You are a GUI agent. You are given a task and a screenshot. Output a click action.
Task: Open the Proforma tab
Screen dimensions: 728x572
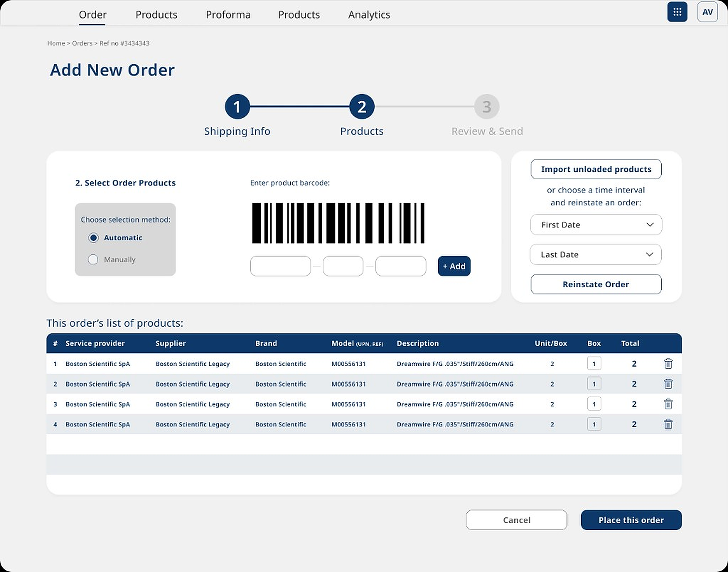click(x=228, y=14)
